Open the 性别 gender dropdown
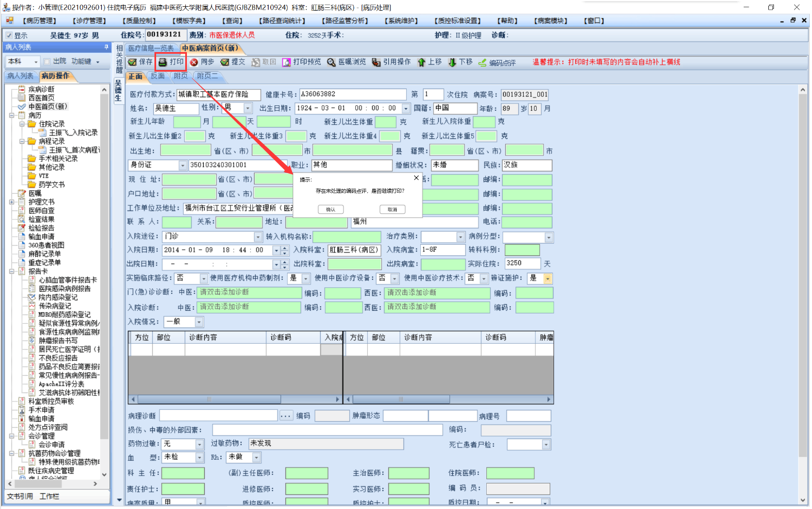The height and width of the screenshot is (509, 812). 248,109
